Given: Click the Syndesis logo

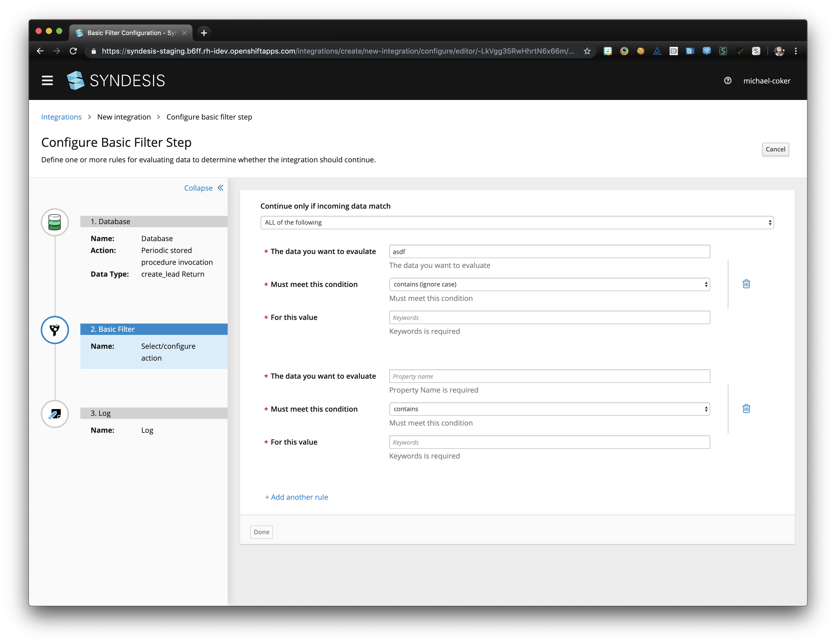Looking at the screenshot, I should tap(116, 81).
